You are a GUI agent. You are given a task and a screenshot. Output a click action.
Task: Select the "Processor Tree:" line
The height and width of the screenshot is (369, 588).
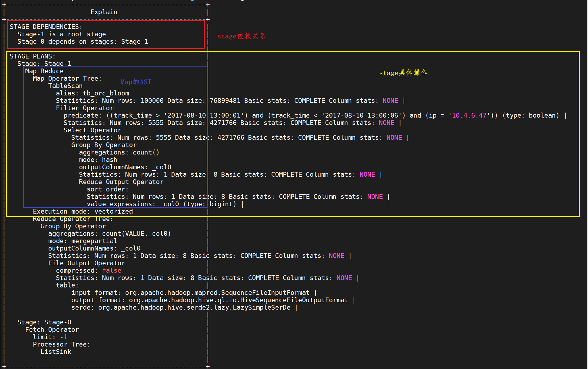click(62, 344)
